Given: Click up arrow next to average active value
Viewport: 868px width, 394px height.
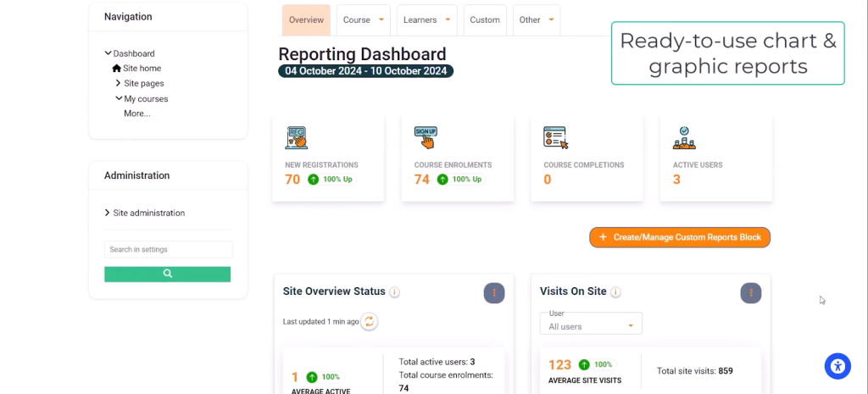Looking at the screenshot, I should click(x=312, y=377).
